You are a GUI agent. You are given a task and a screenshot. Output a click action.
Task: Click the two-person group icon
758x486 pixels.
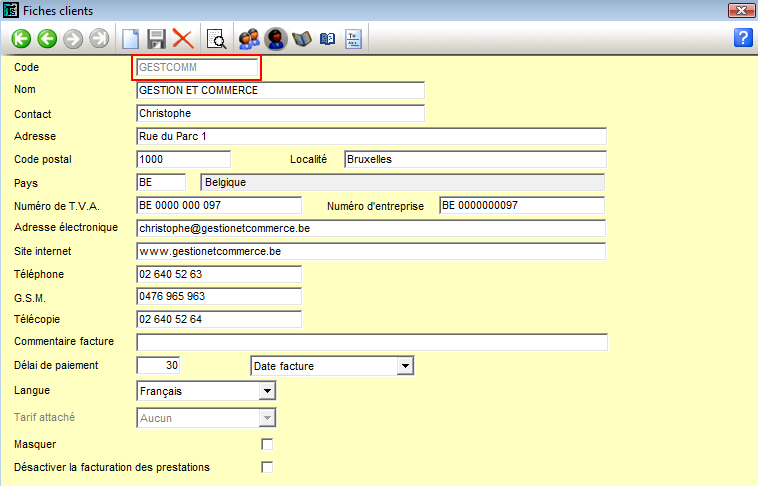tap(249, 39)
